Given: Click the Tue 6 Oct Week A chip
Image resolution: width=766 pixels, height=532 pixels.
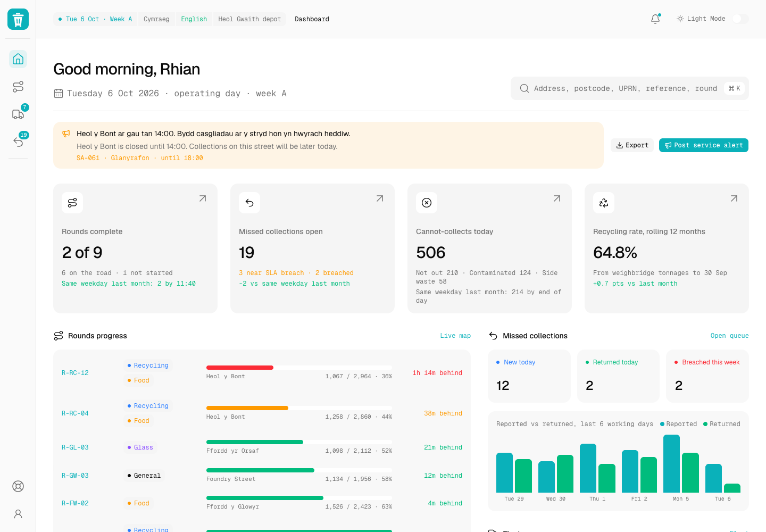Looking at the screenshot, I should point(95,19).
